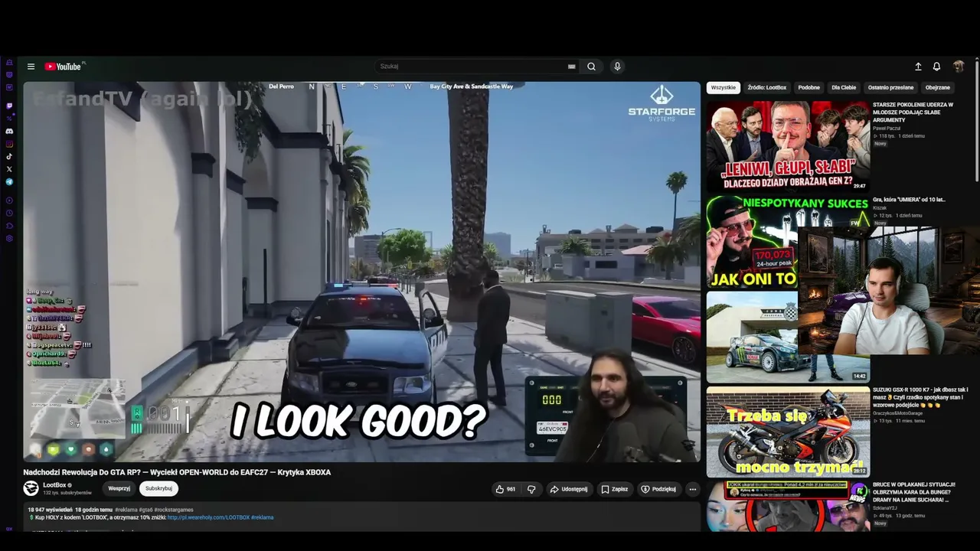Click the Podziękuj thanks button
The image size is (980, 551).
click(x=658, y=489)
